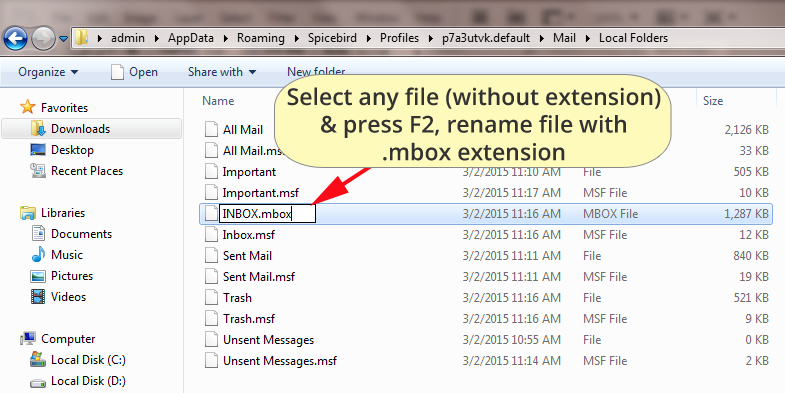Click file icon beside Unsent Messages
The width and height of the screenshot is (785, 393).
point(212,340)
